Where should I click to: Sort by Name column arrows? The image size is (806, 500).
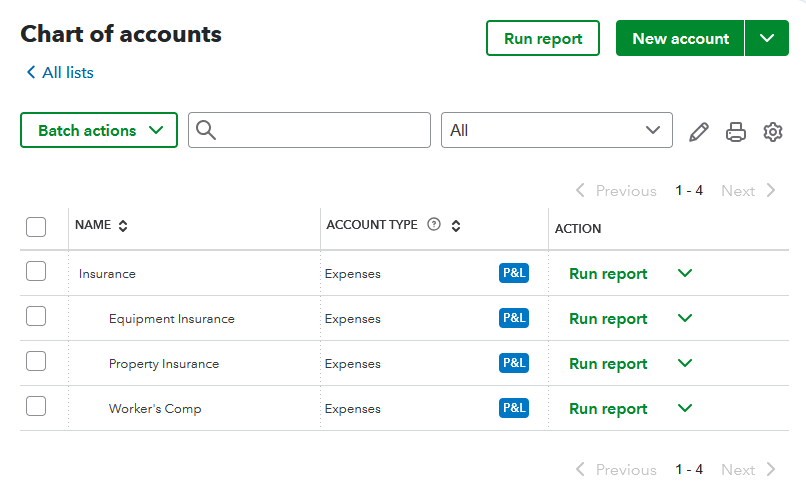(123, 226)
